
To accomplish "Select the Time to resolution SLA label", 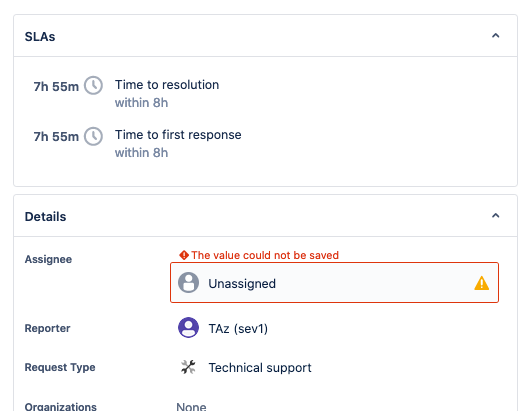I will [167, 85].
